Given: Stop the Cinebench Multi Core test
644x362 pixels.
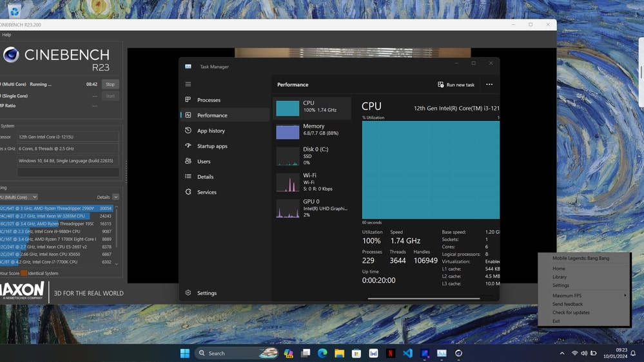Looking at the screenshot, I should 110,84.
